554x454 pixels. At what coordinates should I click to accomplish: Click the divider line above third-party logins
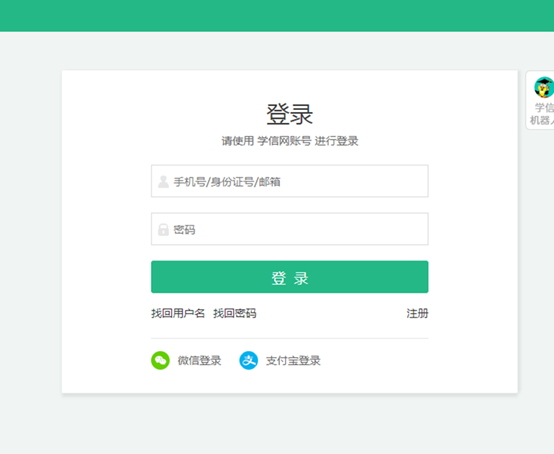click(x=290, y=338)
